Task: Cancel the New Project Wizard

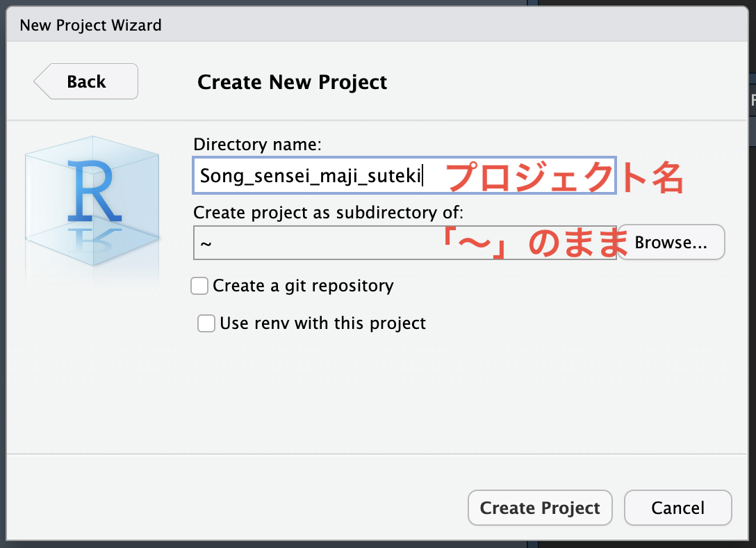Action: pyautogui.click(x=677, y=508)
